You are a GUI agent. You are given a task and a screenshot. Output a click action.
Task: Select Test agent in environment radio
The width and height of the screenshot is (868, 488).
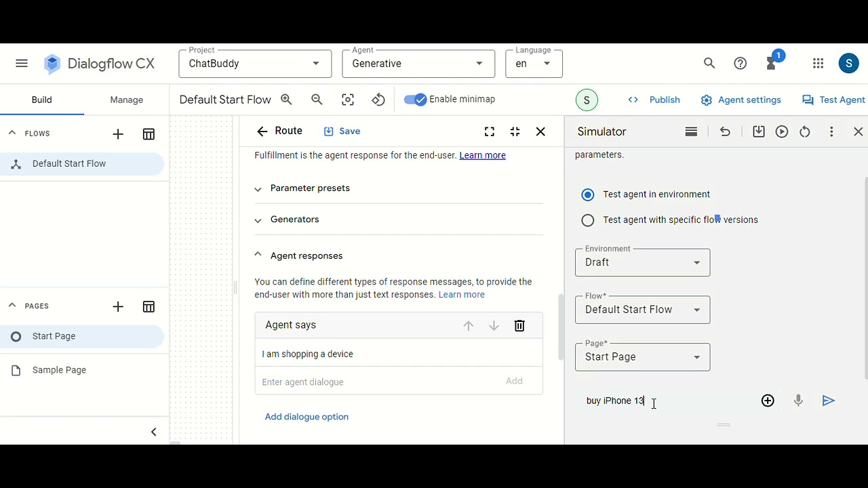point(588,195)
